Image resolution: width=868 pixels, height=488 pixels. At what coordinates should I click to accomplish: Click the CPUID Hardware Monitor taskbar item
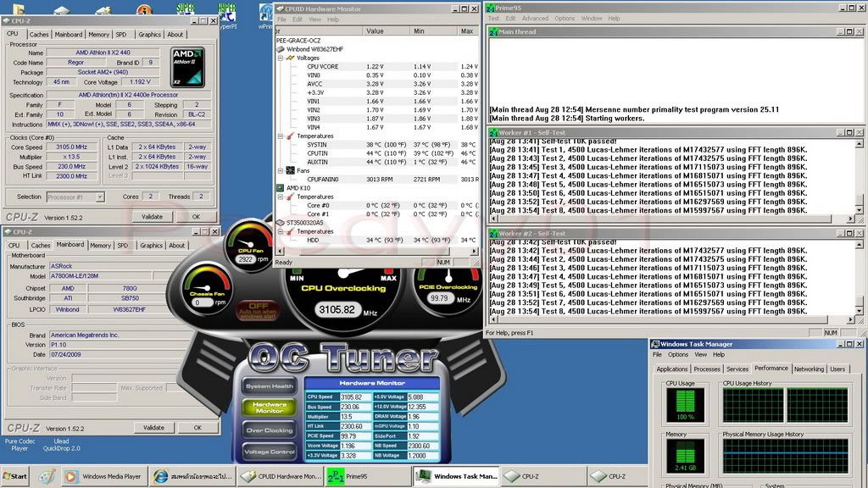click(280, 476)
